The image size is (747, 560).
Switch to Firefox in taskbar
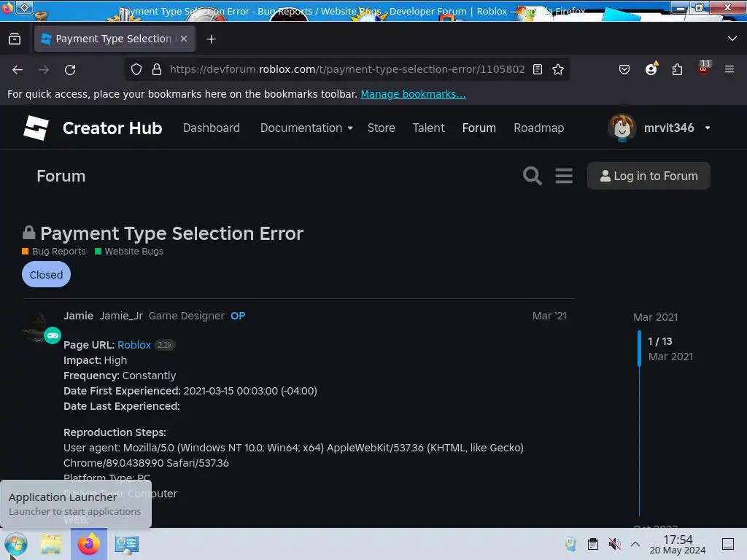[88, 544]
